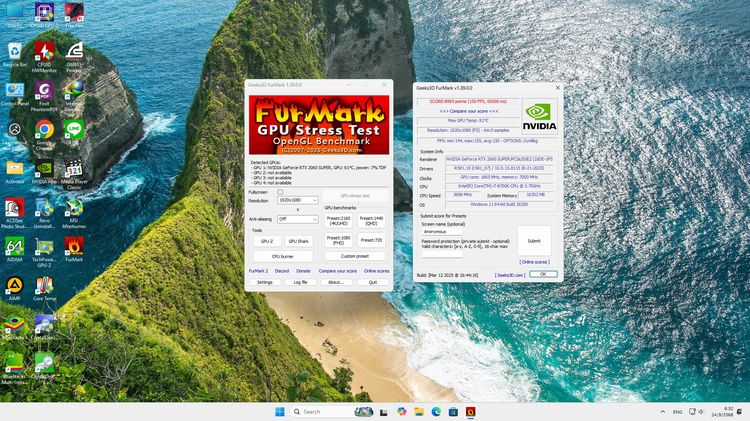Open the Recycle Bin icon
This screenshot has height=421, width=750.
15,53
